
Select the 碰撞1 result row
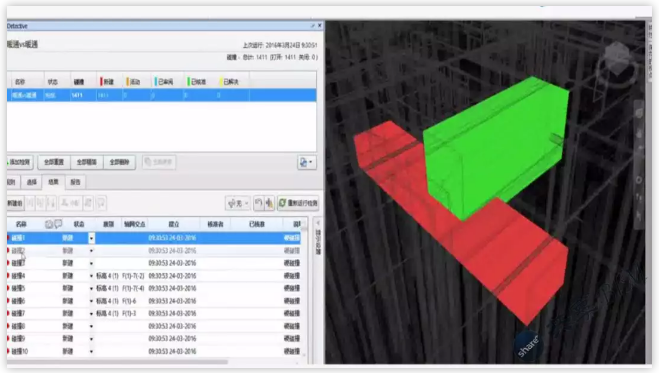(154, 238)
